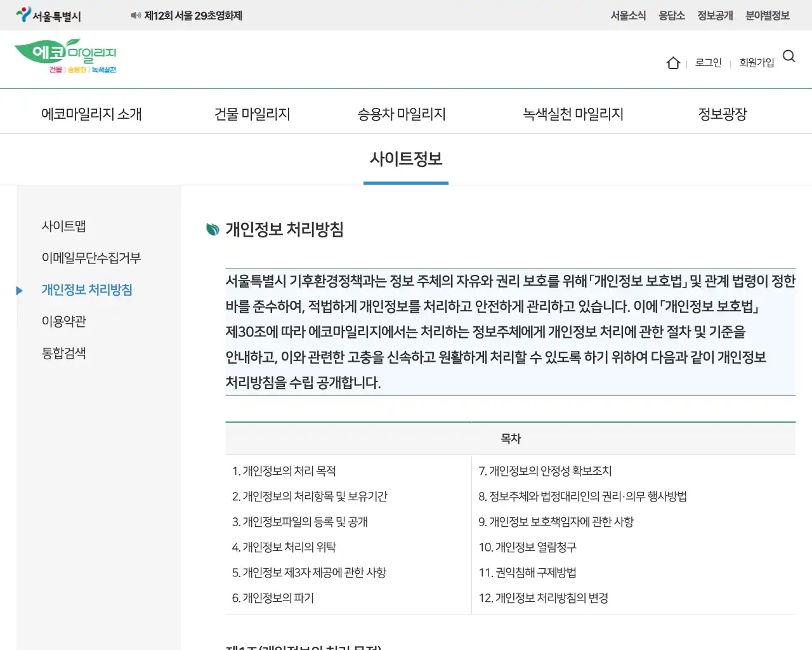Viewport: 812px width, 650px height.
Task: Open the search magnifier icon
Action: click(789, 56)
